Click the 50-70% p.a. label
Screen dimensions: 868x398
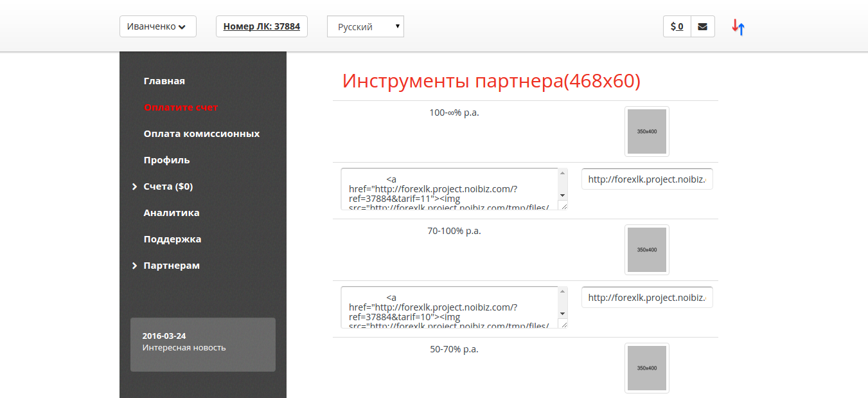click(454, 349)
